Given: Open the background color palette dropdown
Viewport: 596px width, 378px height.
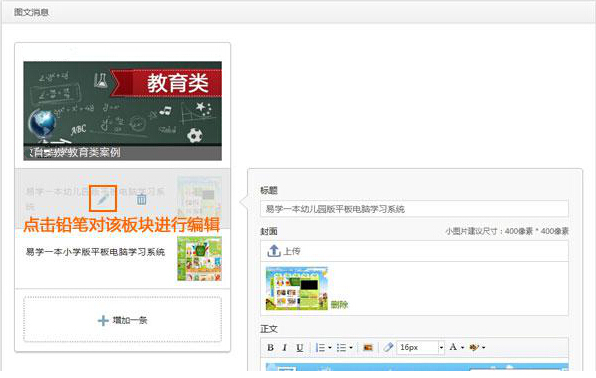Looking at the screenshot, I should [x=483, y=347].
